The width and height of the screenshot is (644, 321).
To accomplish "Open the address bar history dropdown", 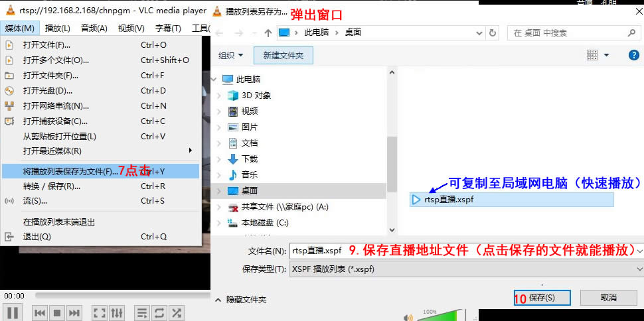I will coord(479,33).
